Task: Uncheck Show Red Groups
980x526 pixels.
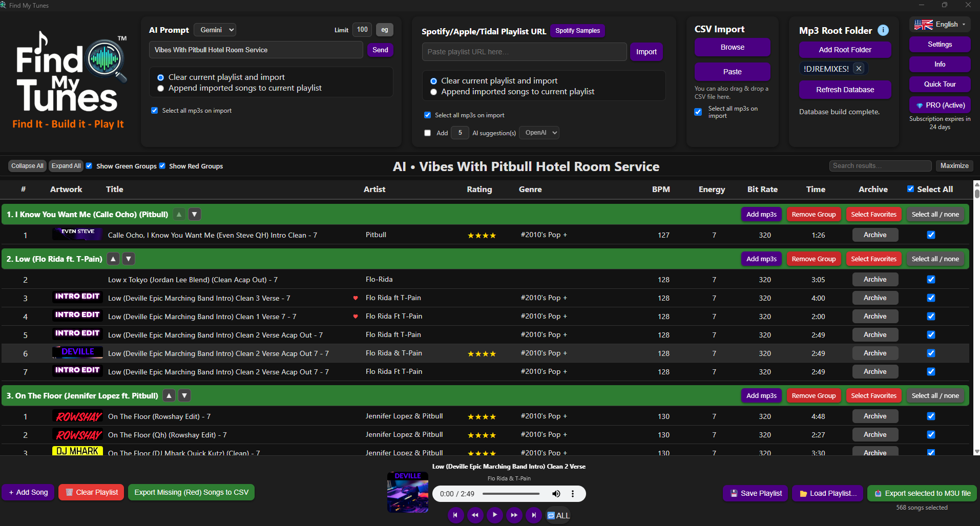Action: (162, 165)
